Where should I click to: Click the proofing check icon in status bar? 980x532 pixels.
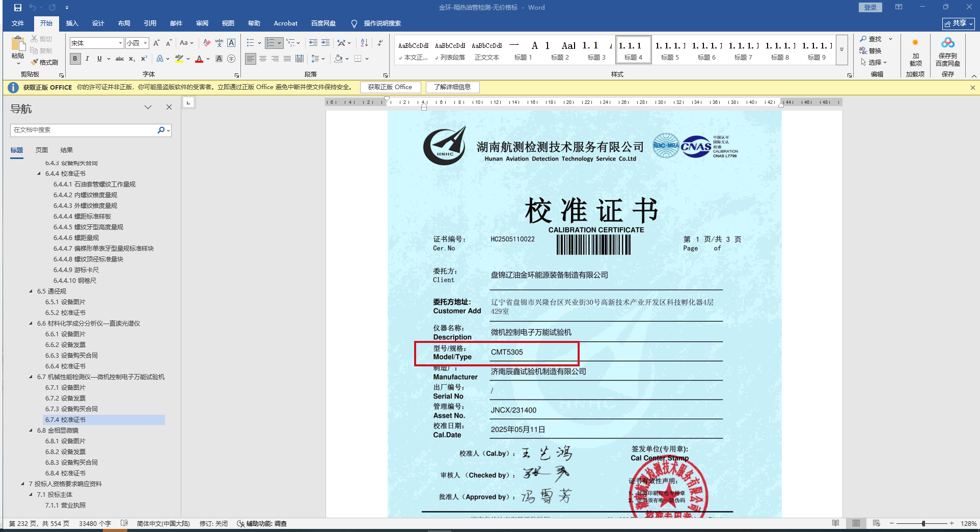point(124,523)
